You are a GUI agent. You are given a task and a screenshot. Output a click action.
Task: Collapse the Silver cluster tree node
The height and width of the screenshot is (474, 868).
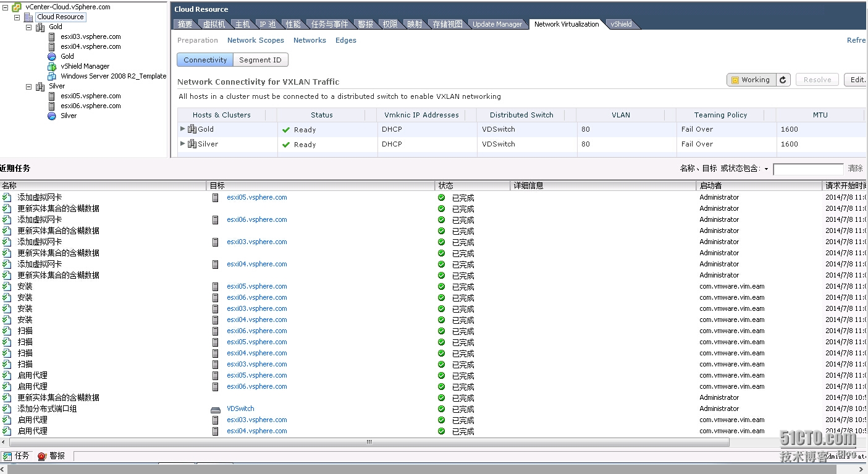point(28,86)
